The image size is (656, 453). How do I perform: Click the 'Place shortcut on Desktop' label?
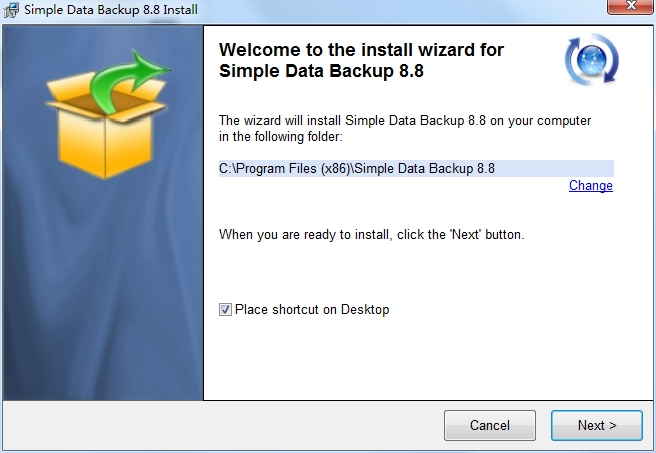312,310
